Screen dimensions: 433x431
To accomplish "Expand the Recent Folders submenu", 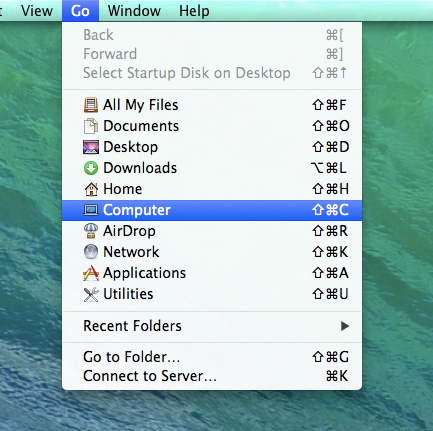I will pos(212,326).
